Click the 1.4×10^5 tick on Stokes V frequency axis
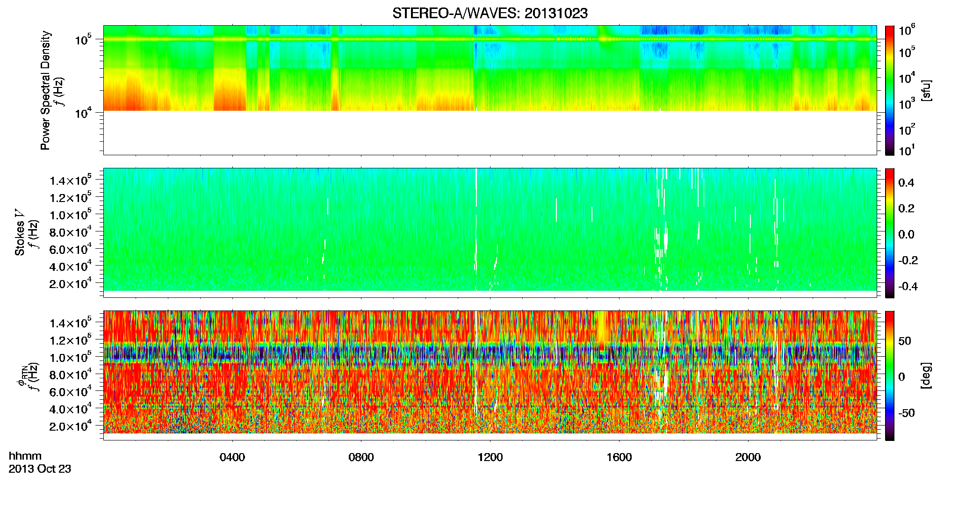Viewport: 980px width, 505px height. [71, 180]
